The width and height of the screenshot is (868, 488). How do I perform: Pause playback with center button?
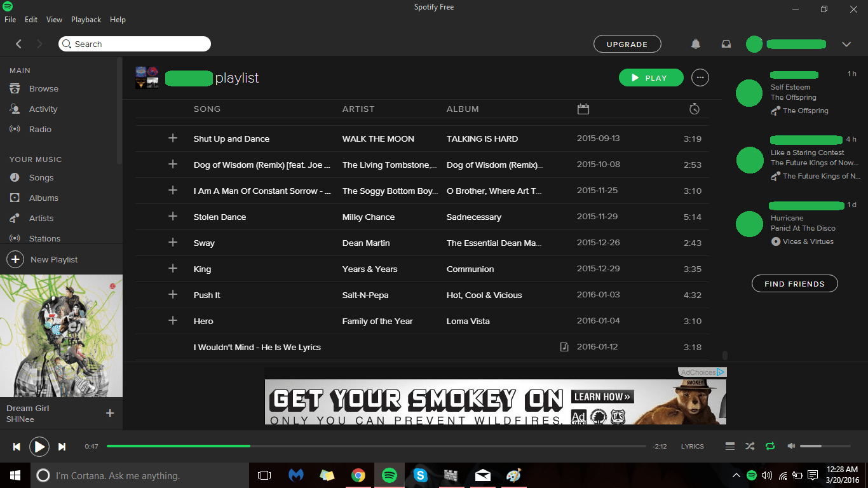coord(39,447)
